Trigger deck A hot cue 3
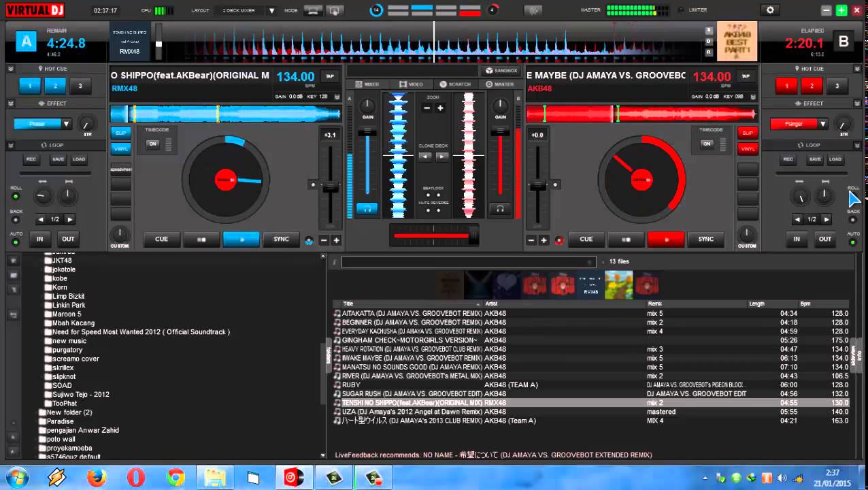The image size is (868, 490). (x=80, y=86)
